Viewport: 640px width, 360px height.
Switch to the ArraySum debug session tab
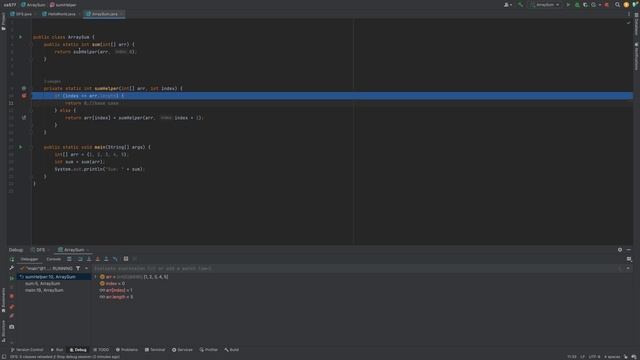tap(73, 250)
